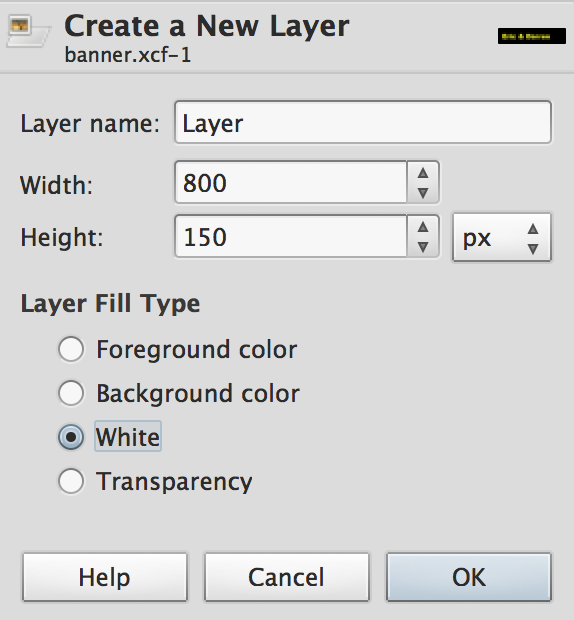Image resolution: width=574 pixels, height=620 pixels.
Task: Increase height with the up arrow
Action: (423, 227)
